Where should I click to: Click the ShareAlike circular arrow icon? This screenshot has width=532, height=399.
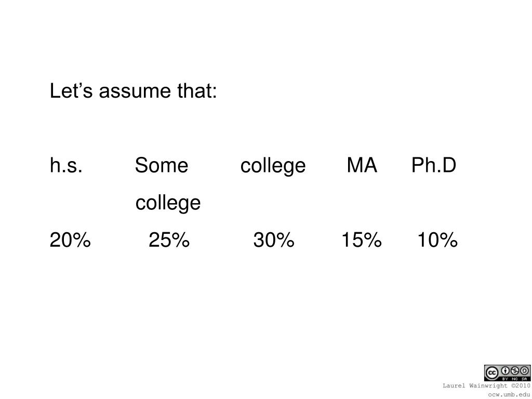[x=524, y=370]
